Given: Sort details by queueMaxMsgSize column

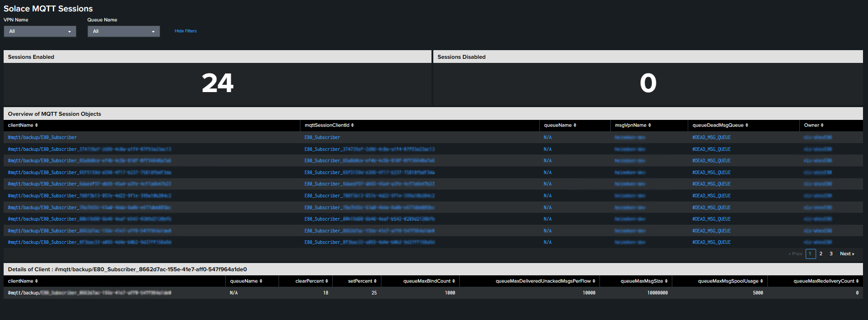Looking at the screenshot, I should tap(644, 281).
